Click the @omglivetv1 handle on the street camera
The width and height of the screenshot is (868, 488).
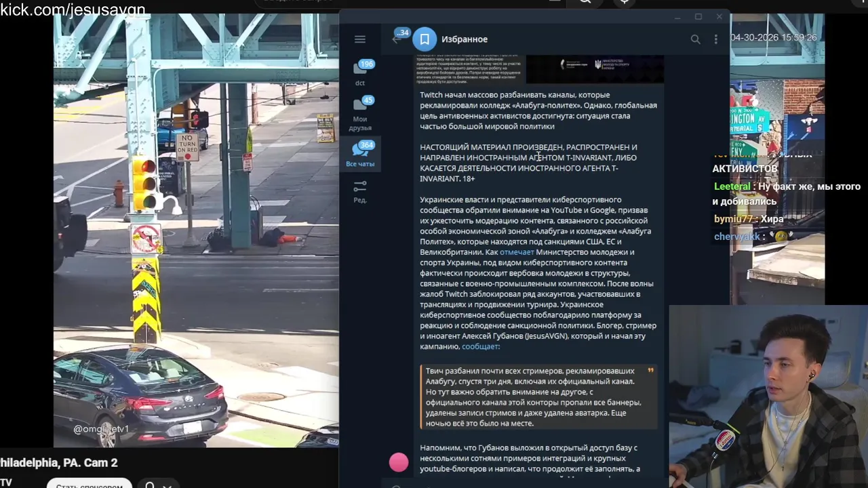point(101,429)
